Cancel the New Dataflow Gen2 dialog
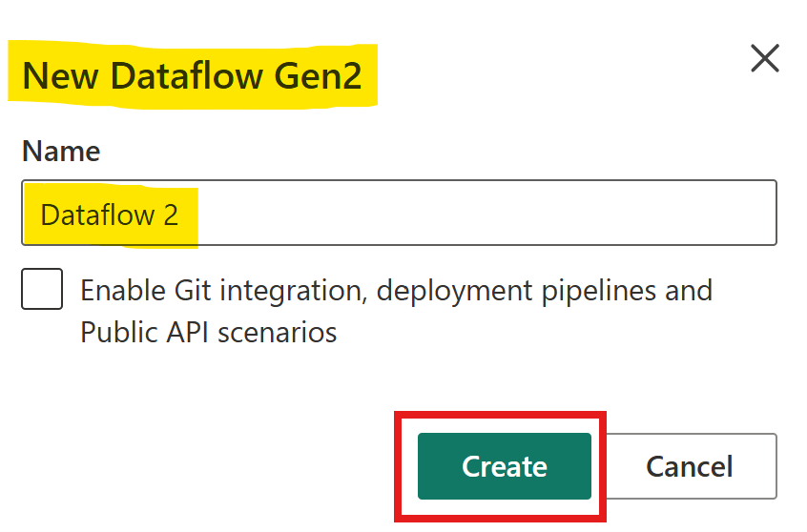The height and width of the screenshot is (532, 807). pyautogui.click(x=692, y=466)
